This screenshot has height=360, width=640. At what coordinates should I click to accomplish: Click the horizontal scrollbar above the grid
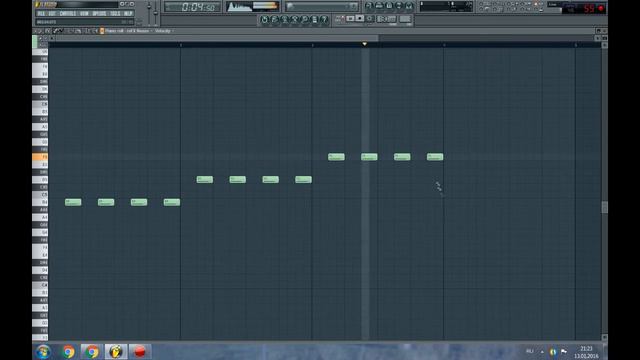point(217,38)
